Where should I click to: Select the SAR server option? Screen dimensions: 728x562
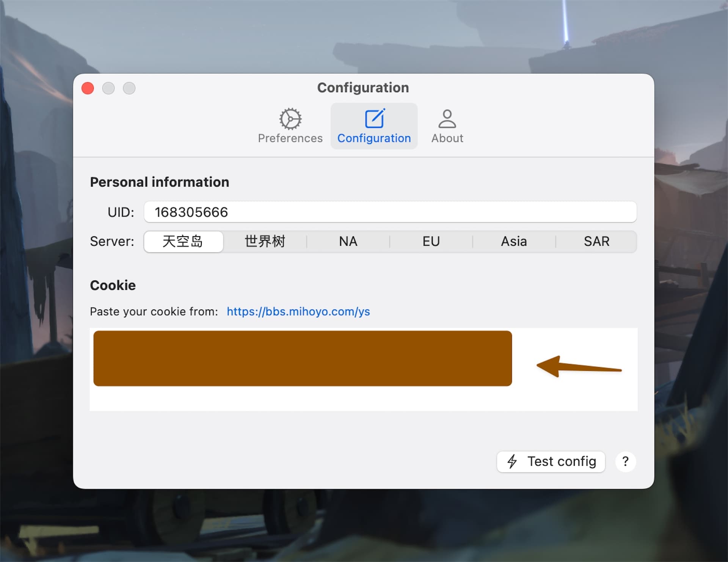(596, 241)
